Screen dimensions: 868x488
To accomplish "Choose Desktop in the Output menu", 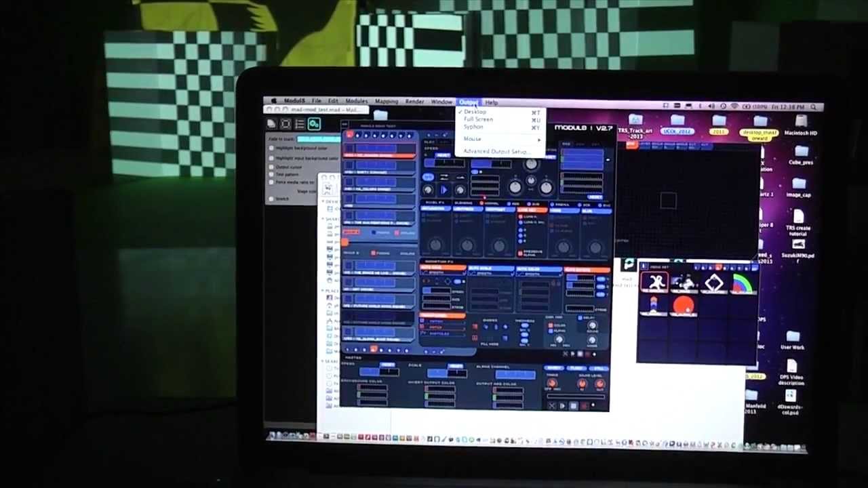I will 500,112.
